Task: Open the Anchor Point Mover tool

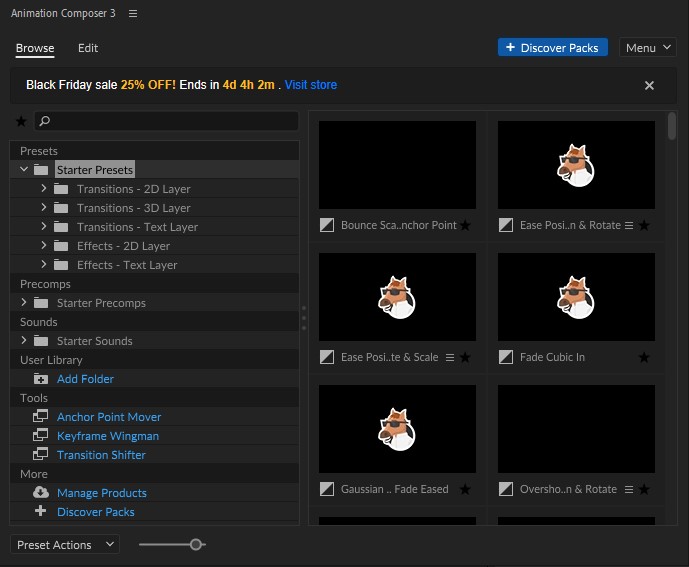Action: coord(109,417)
